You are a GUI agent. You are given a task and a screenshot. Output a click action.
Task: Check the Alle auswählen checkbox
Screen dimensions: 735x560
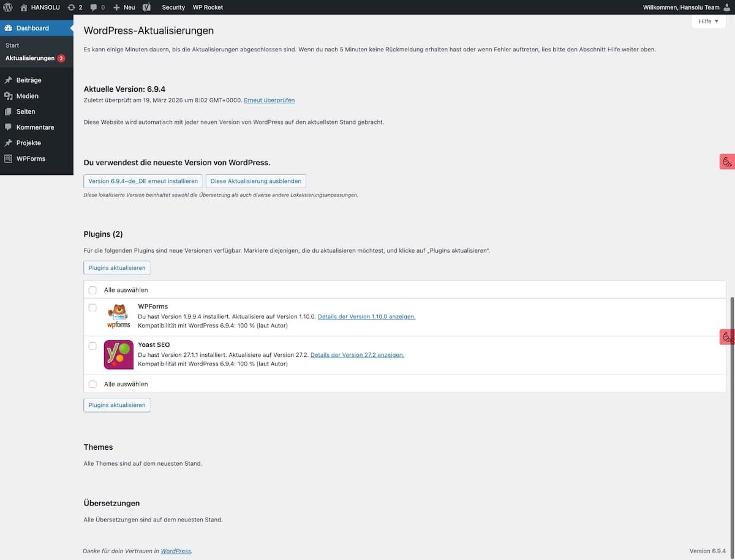92,289
